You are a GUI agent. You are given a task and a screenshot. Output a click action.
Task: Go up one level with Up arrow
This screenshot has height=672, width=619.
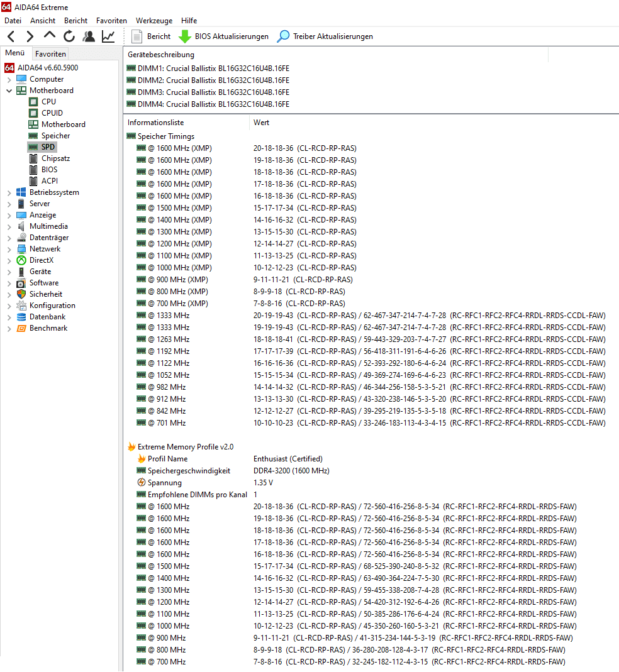49,36
